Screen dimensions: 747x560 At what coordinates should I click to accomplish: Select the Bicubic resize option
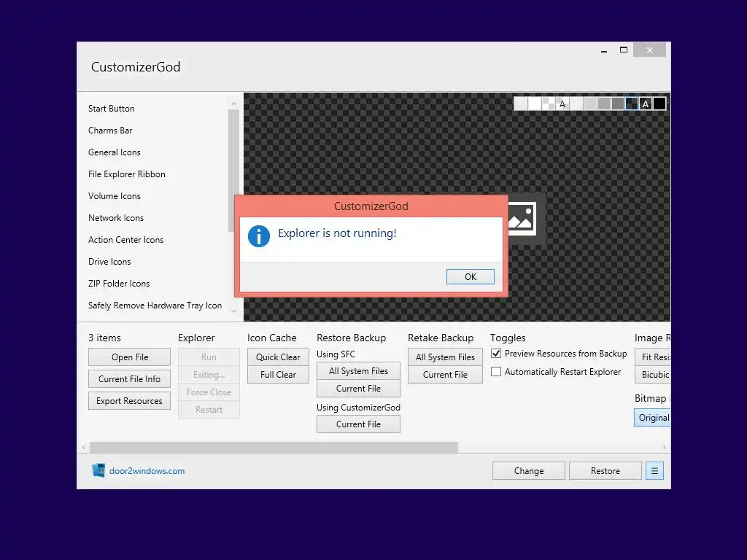653,375
